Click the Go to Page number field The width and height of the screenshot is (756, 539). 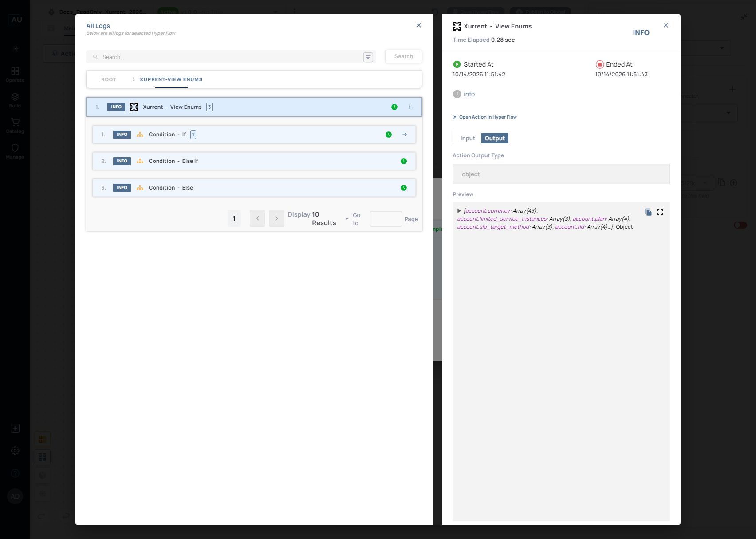pos(386,219)
